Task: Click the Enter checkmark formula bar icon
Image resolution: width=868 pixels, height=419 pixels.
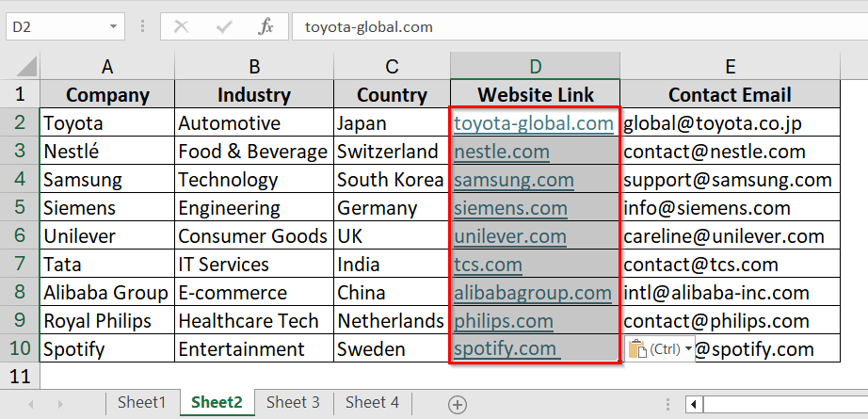Action: click(x=223, y=26)
